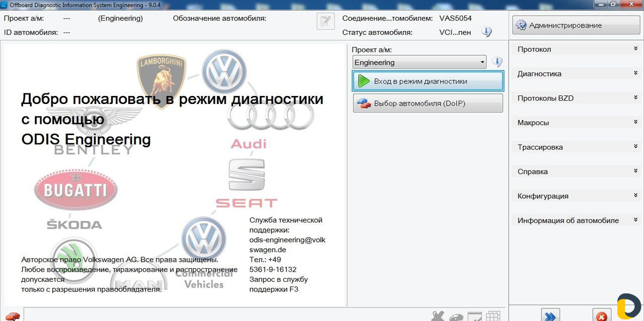The width and height of the screenshot is (644, 321).
Task: Expand the Протоколы BZD section
Action: (x=577, y=98)
